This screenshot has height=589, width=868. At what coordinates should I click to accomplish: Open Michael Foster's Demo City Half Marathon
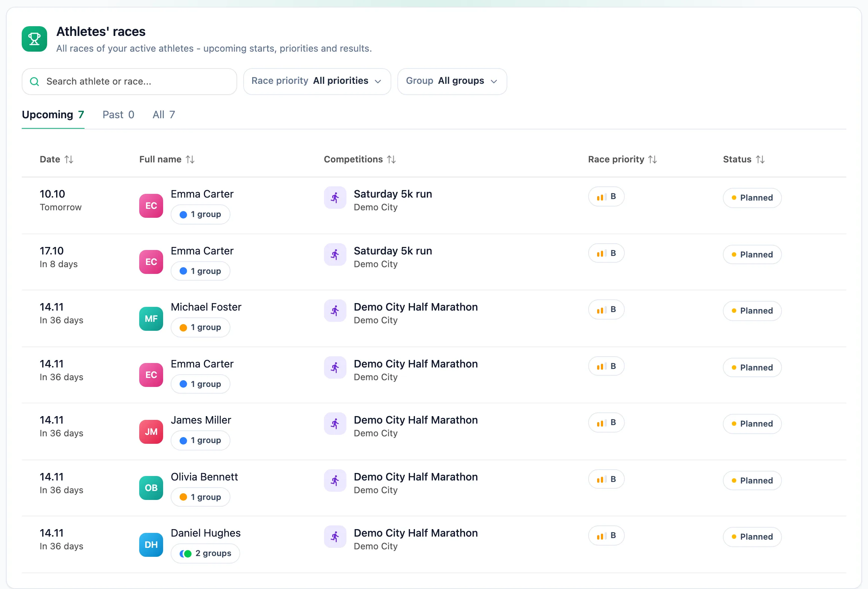click(x=416, y=307)
